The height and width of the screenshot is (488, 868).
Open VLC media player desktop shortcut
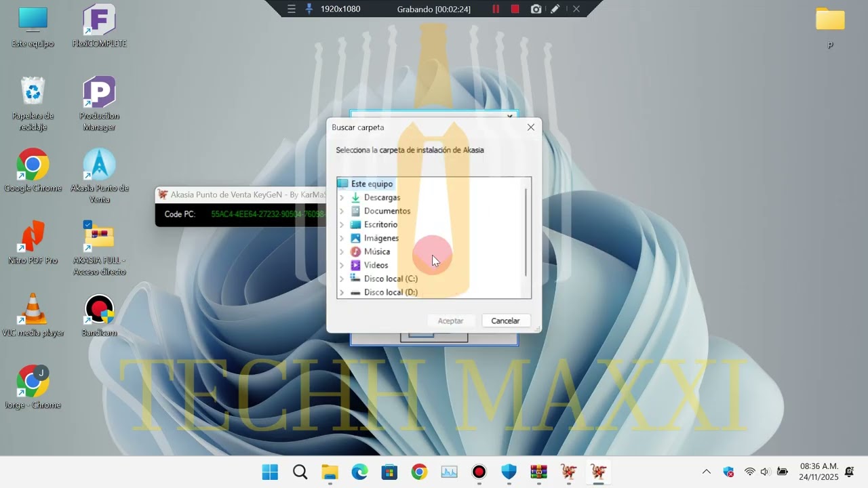point(33,315)
